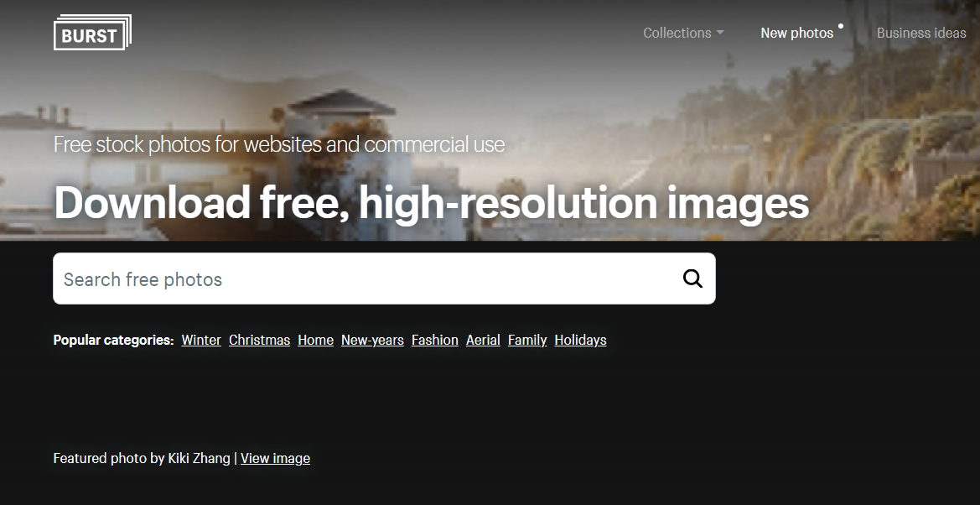
Task: Focus the Search free photos field
Action: pyautogui.click(x=360, y=279)
